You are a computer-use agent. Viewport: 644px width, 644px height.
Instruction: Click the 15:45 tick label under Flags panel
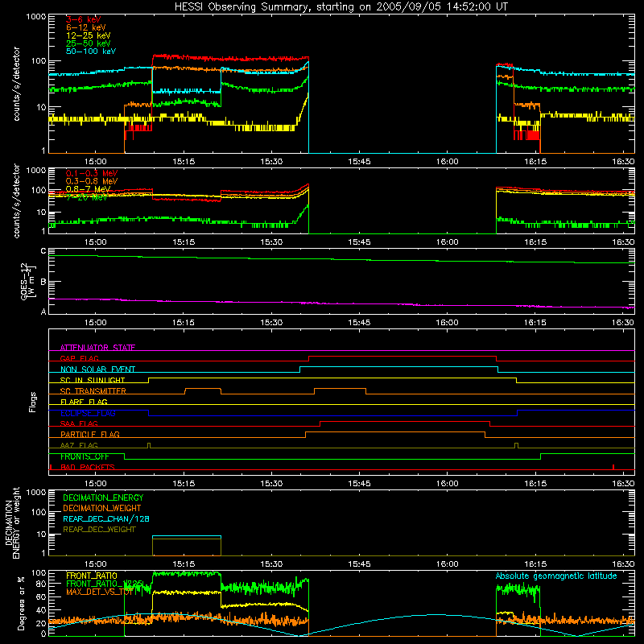pos(359,484)
